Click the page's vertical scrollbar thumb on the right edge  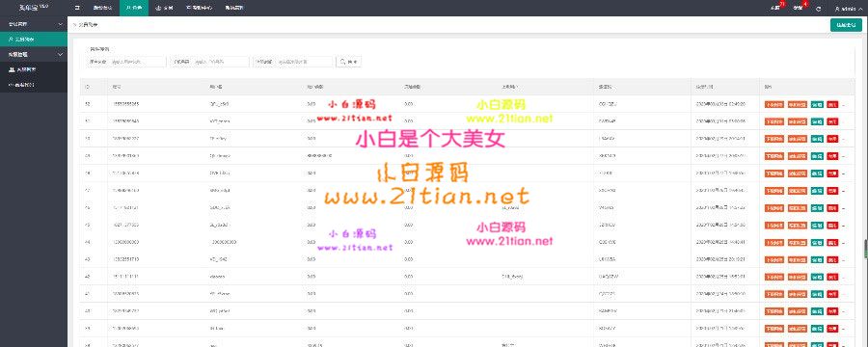[866, 250]
